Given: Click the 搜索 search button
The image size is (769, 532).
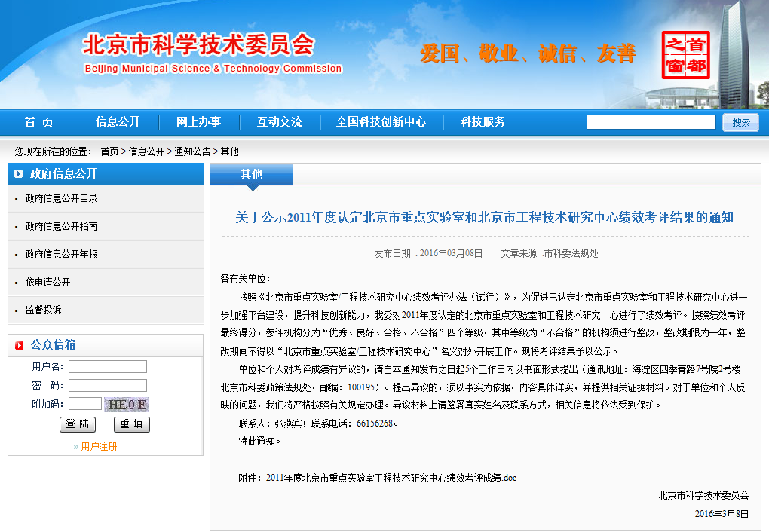Looking at the screenshot, I should pos(740,123).
